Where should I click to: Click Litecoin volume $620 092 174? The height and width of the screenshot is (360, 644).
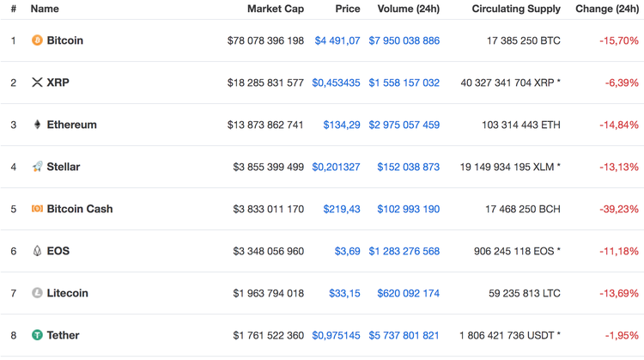click(409, 294)
